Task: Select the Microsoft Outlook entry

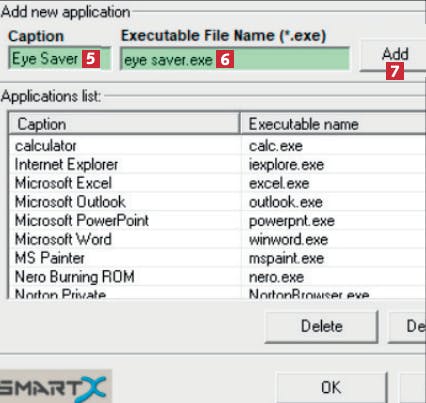Action: (217, 202)
